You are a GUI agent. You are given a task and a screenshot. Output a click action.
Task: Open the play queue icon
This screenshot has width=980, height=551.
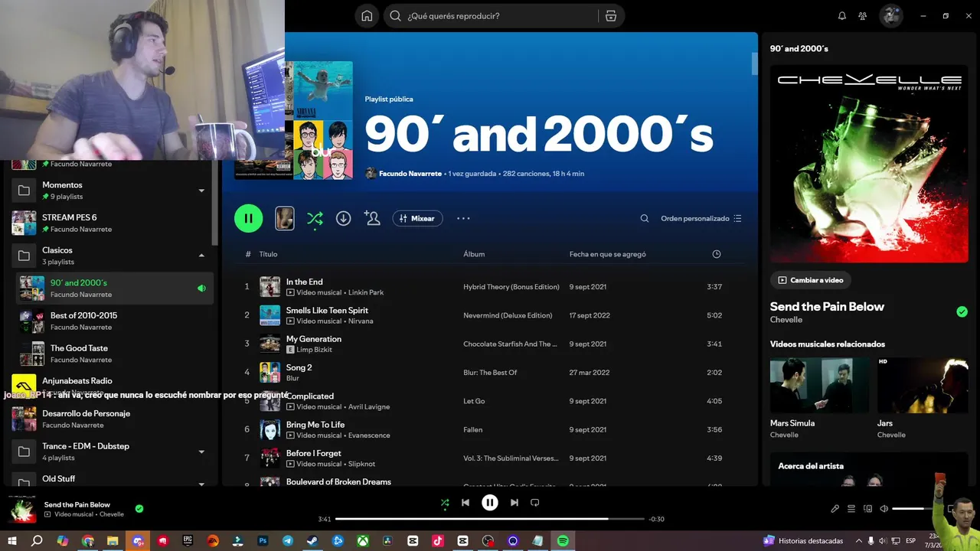click(x=851, y=509)
